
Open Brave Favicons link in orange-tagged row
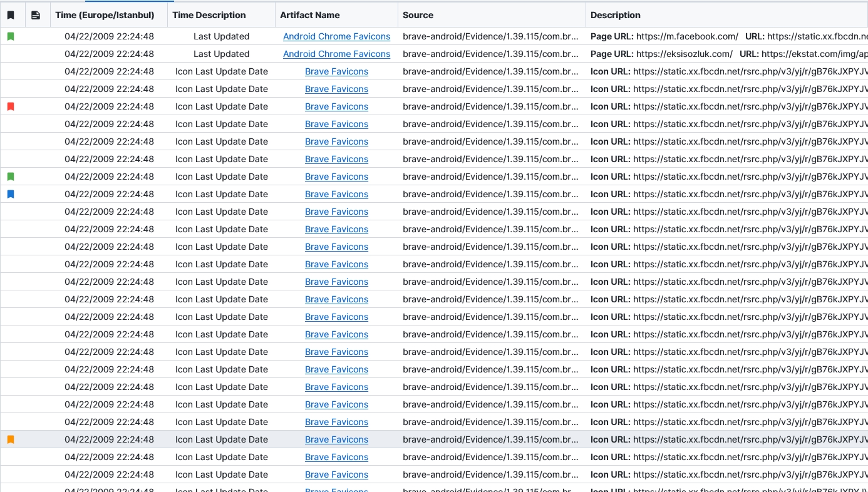(x=336, y=439)
